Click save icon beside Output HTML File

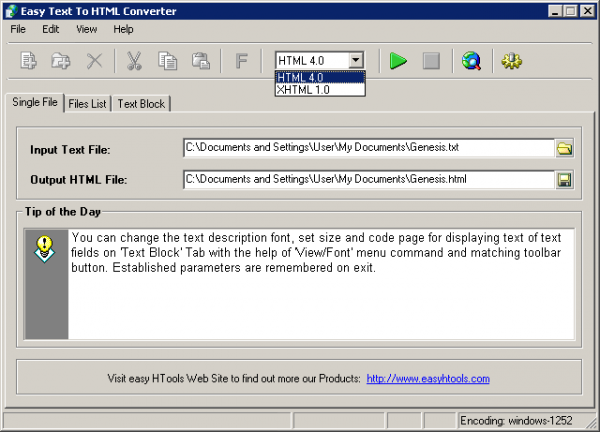click(564, 180)
